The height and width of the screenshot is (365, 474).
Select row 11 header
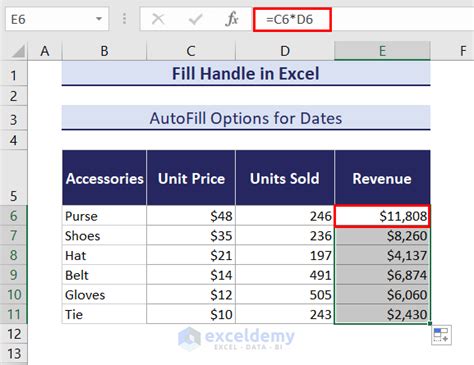click(13, 314)
